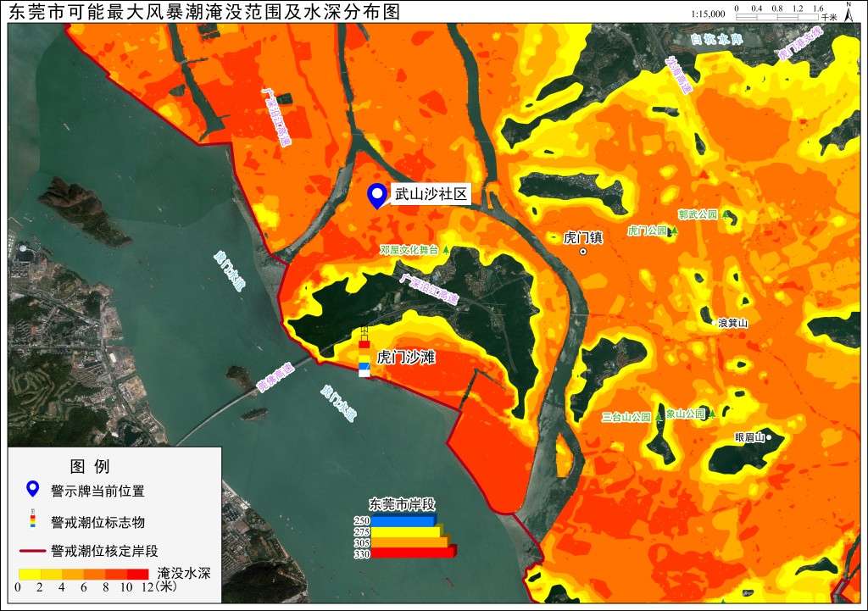Click the red line legend for 警戒潮位核定岸段
Image resolution: width=868 pixels, height=611 pixels.
click(32, 551)
